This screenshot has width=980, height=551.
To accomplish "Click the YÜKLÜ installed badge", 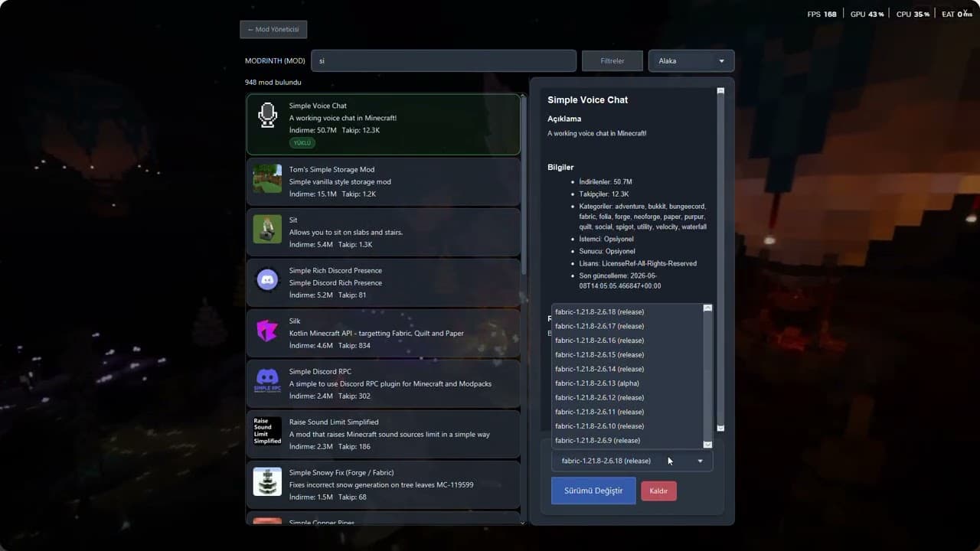I will [302, 142].
